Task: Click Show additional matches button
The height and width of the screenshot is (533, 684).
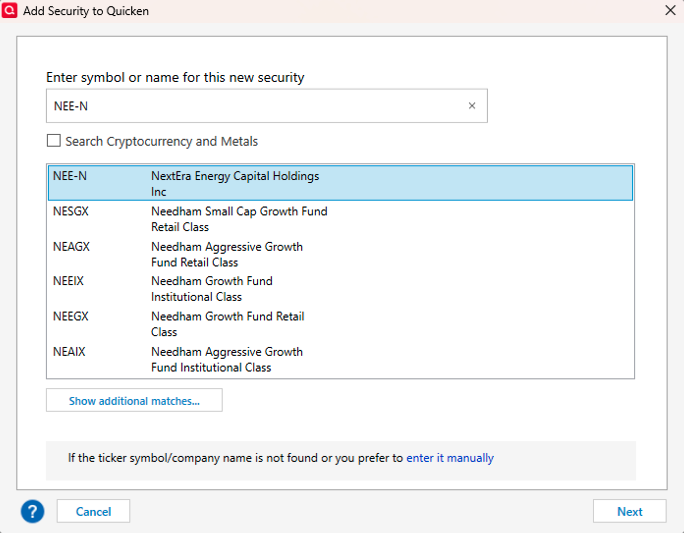Action: [134, 401]
